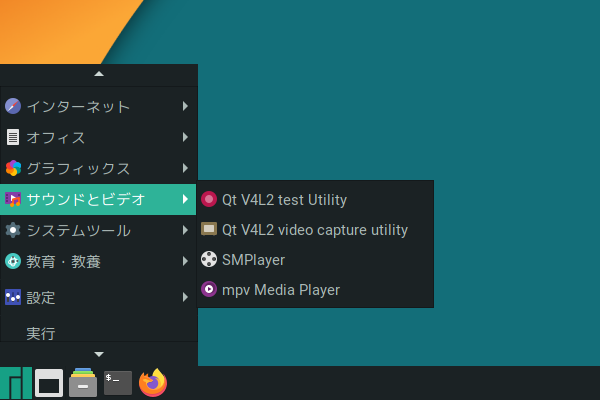Click the 教育・教養 category icon
The image size is (600, 400).
[13, 261]
